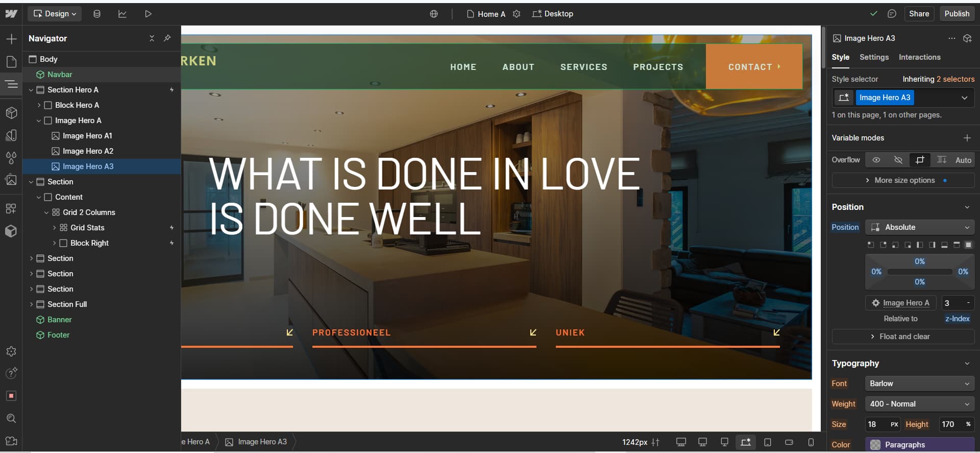This screenshot has height=453, width=980.
Task: Click the Publish button
Action: (x=957, y=14)
